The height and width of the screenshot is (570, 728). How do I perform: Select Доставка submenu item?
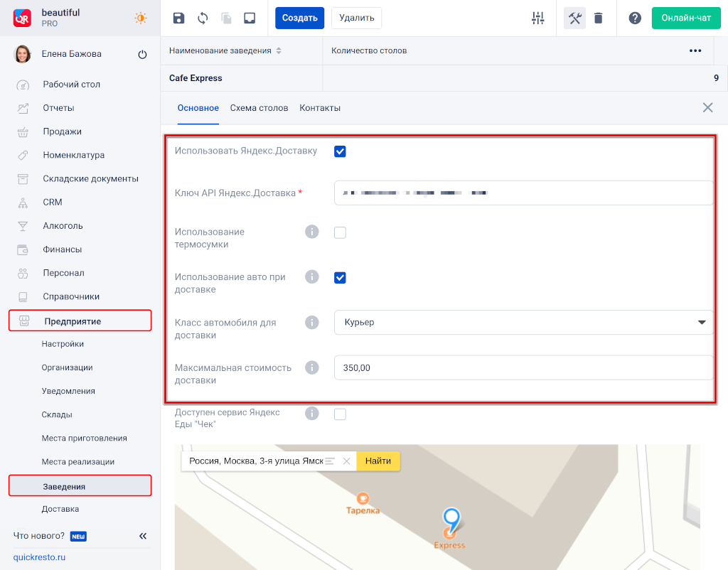tap(60, 509)
